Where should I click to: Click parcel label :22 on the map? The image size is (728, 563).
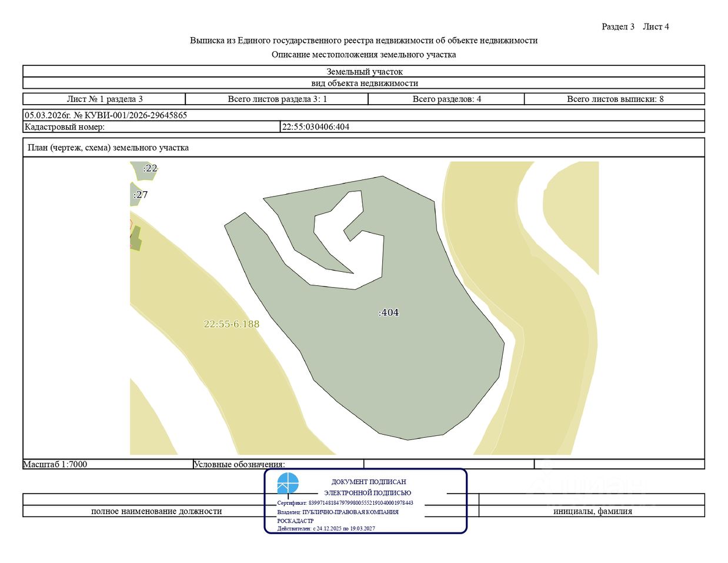coord(150,168)
